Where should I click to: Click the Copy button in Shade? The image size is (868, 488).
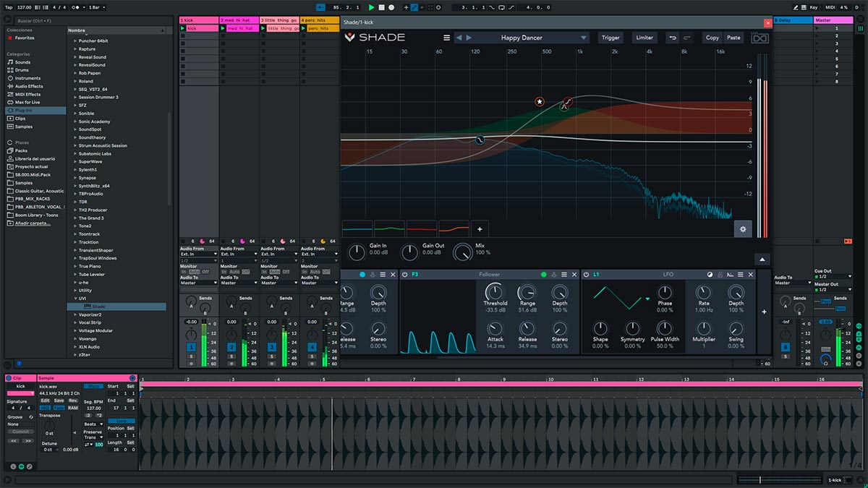point(712,38)
